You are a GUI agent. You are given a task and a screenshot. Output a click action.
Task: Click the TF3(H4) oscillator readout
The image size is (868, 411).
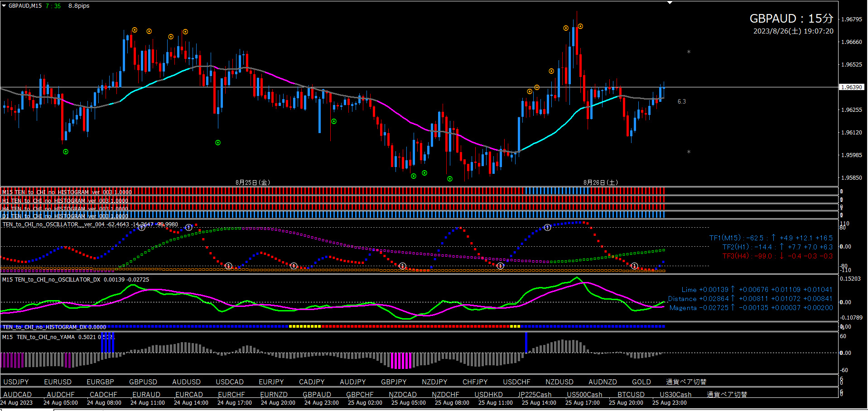pyautogui.click(x=777, y=256)
